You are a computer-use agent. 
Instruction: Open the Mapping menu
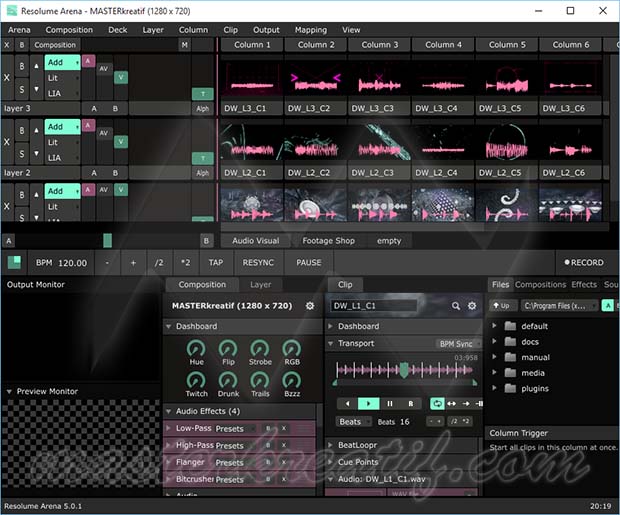pos(311,30)
